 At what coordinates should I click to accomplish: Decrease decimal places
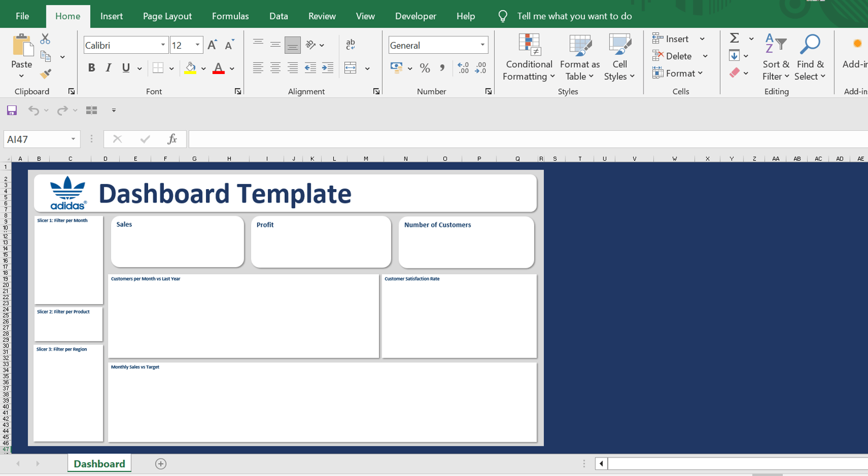481,68
